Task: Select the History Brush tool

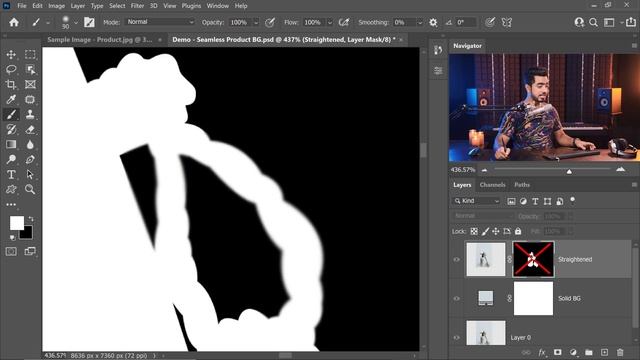Action: (11, 129)
